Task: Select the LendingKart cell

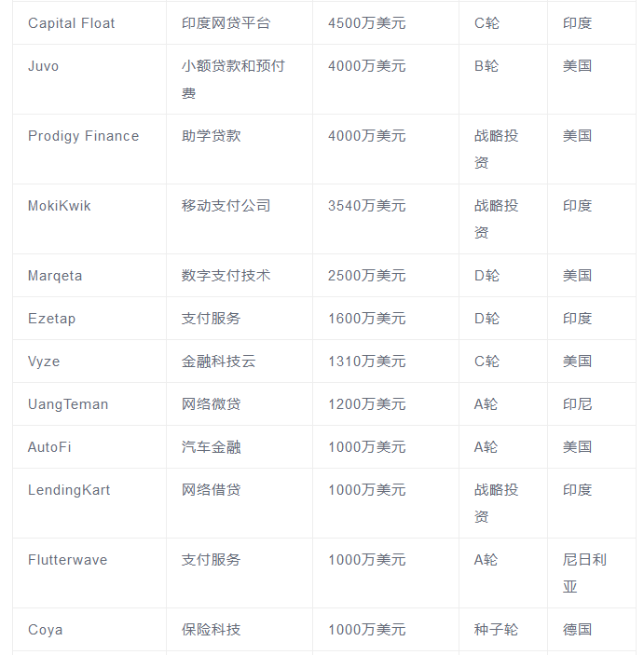Action: tap(69, 490)
